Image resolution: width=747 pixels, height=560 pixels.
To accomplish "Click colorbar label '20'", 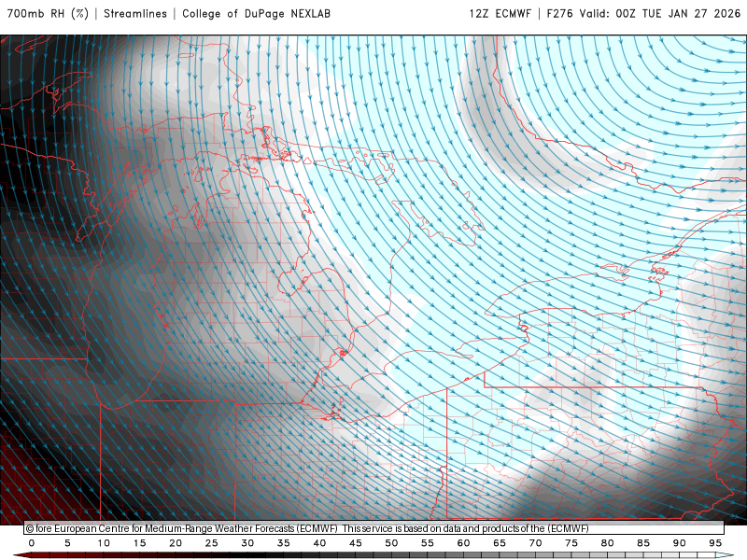I will coord(176,543).
